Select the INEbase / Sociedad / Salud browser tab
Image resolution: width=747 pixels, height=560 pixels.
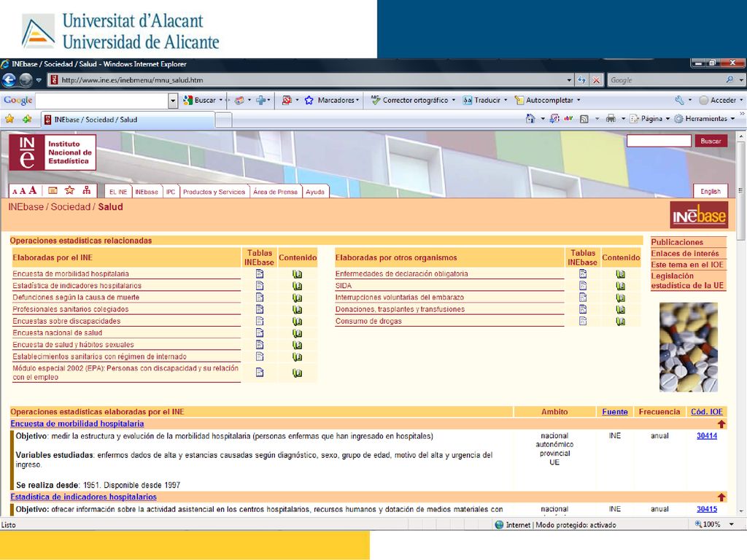tap(128, 120)
